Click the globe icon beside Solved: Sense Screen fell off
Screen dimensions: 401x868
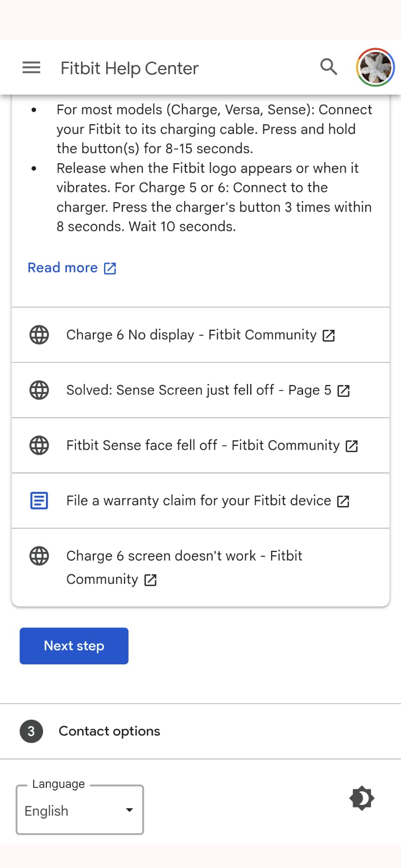coord(39,390)
